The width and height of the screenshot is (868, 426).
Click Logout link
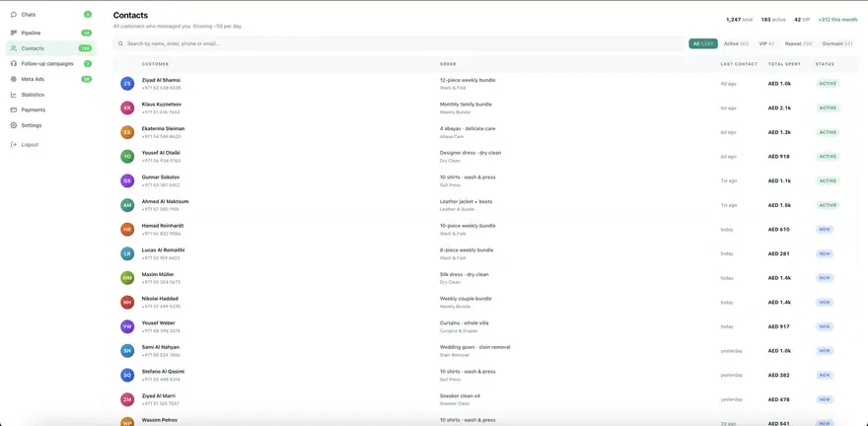[x=30, y=144]
